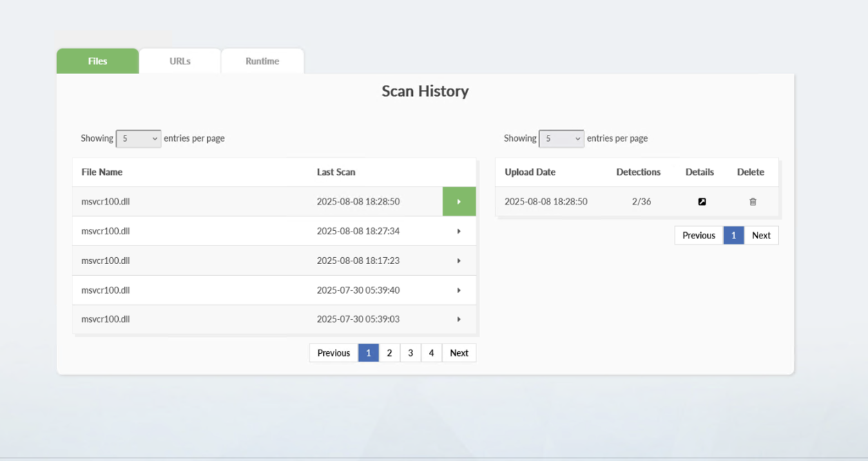Click the Detections column header
The image size is (868, 461).
pyautogui.click(x=639, y=172)
